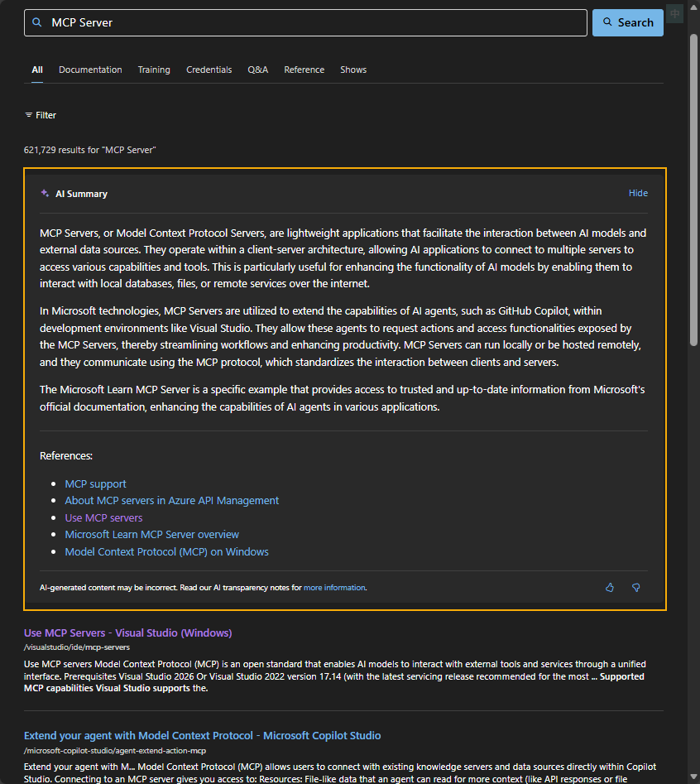Click the thumbs down feedback icon

point(635,588)
